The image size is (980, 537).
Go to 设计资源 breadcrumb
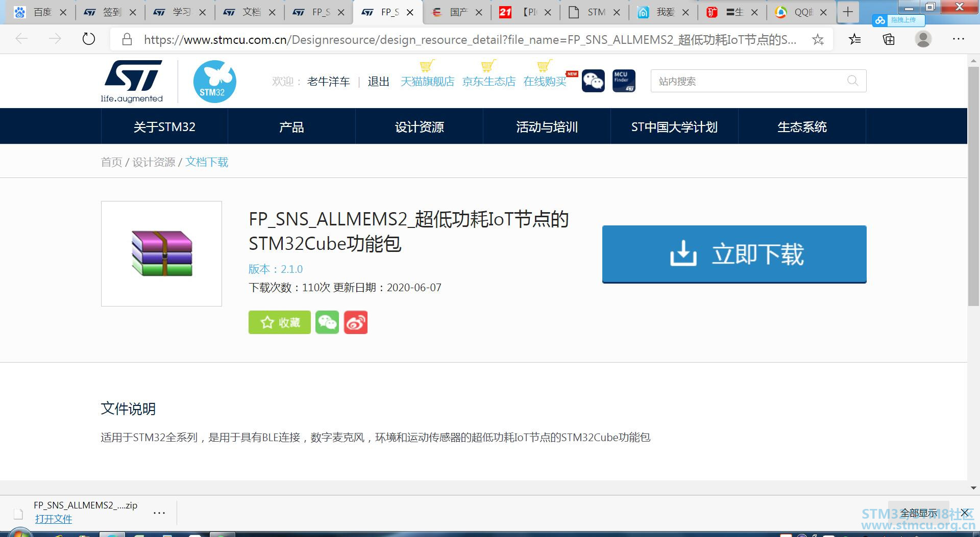[x=154, y=162]
